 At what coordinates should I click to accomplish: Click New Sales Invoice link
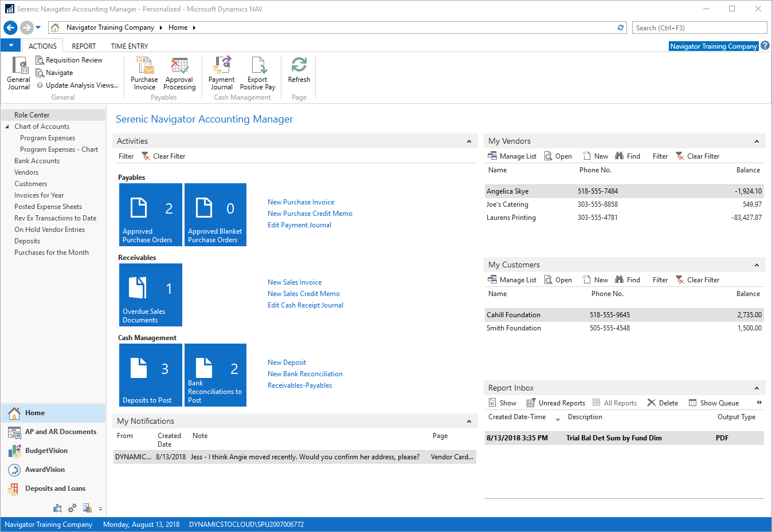tap(295, 282)
